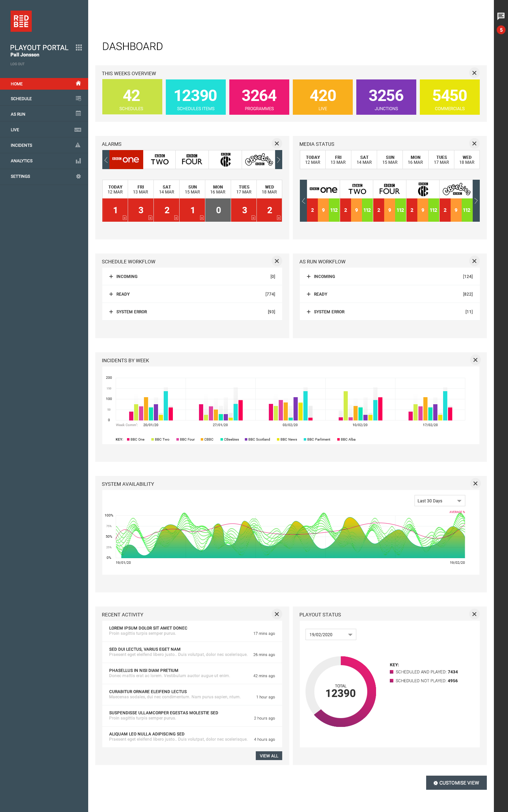Click the Customise View button

coord(456,783)
